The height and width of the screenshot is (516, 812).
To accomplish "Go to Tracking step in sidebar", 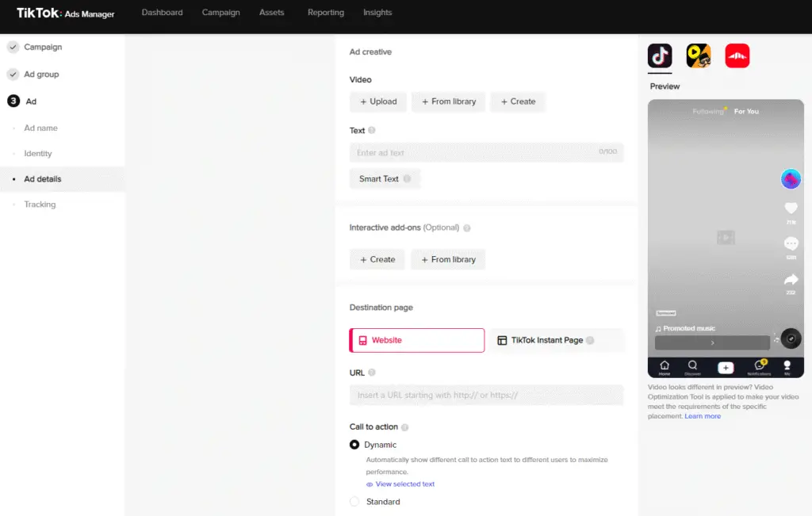I will coord(40,204).
